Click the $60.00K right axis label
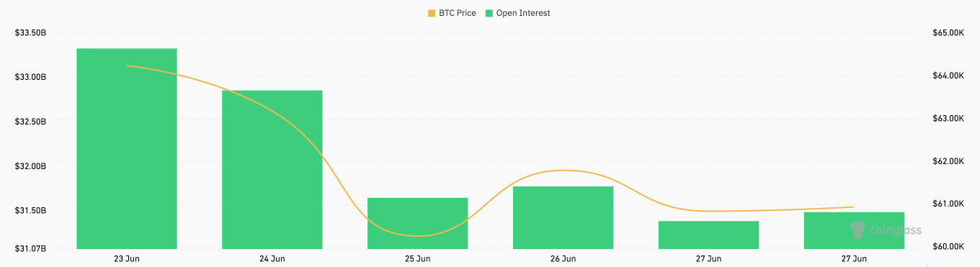Viewport: 980px width, 267px height. [948, 247]
